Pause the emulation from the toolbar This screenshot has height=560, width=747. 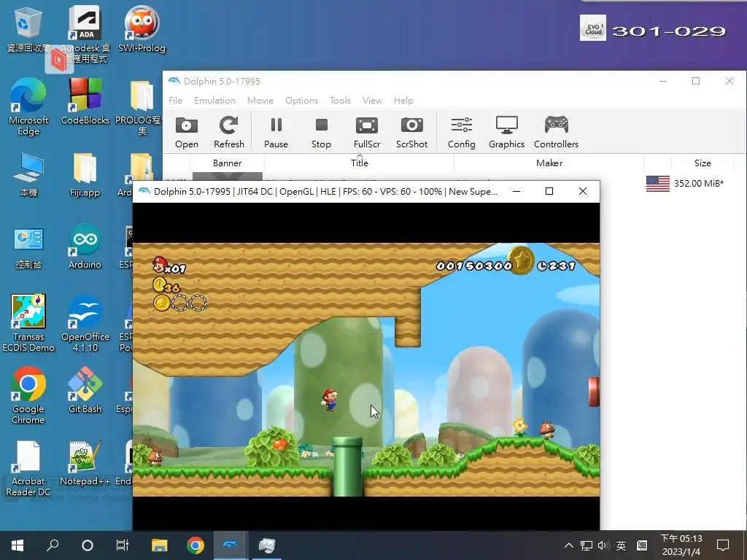pos(276,133)
